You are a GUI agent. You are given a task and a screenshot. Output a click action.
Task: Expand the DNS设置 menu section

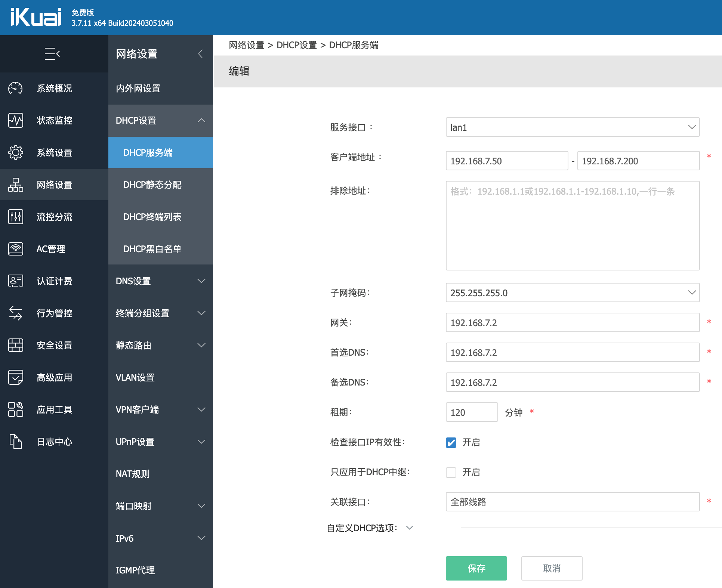[160, 281]
